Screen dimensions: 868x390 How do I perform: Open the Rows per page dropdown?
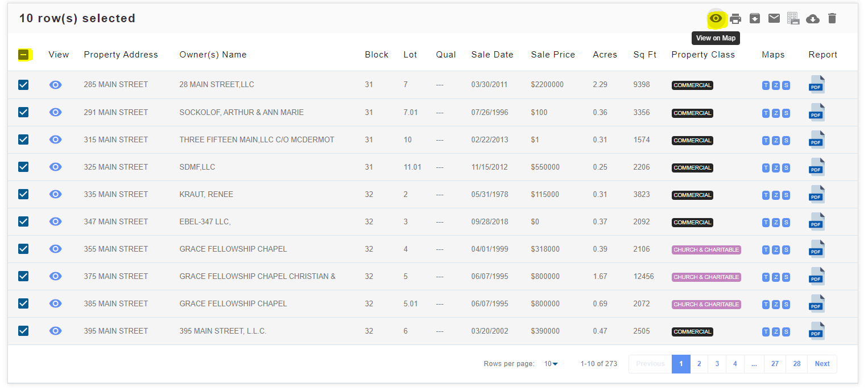(x=551, y=364)
